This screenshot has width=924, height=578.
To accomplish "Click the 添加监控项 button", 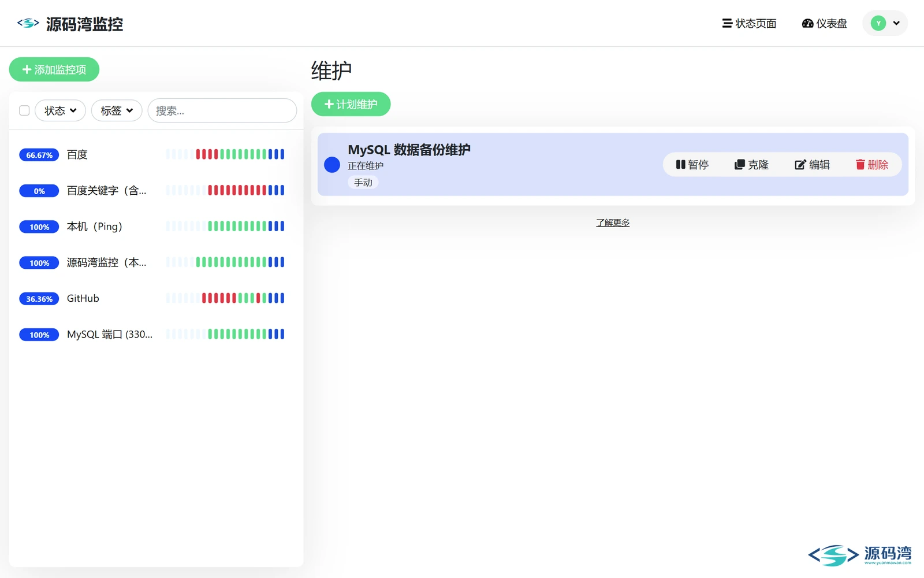I will (x=54, y=69).
